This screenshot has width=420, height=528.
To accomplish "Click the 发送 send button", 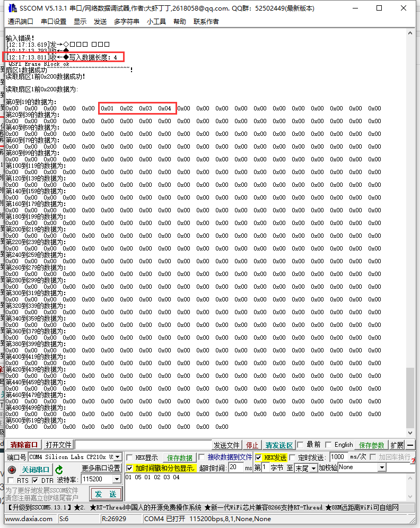I will coord(106,494).
